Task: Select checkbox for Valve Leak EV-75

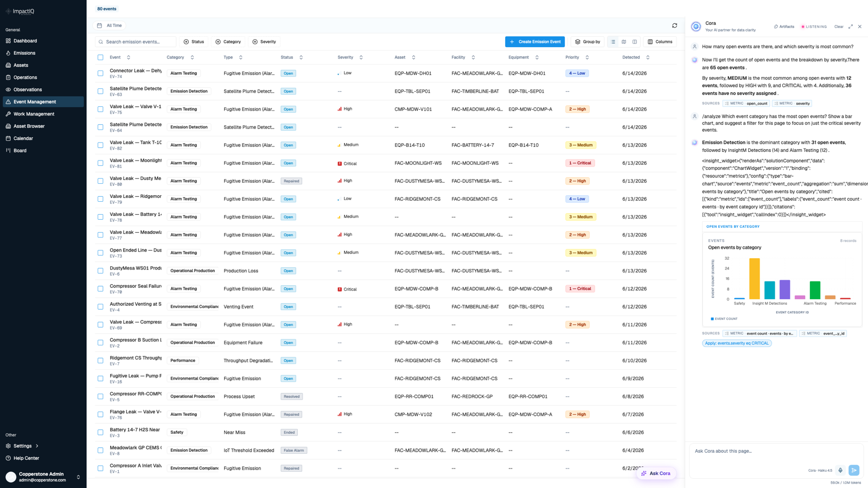Action: 100,109
